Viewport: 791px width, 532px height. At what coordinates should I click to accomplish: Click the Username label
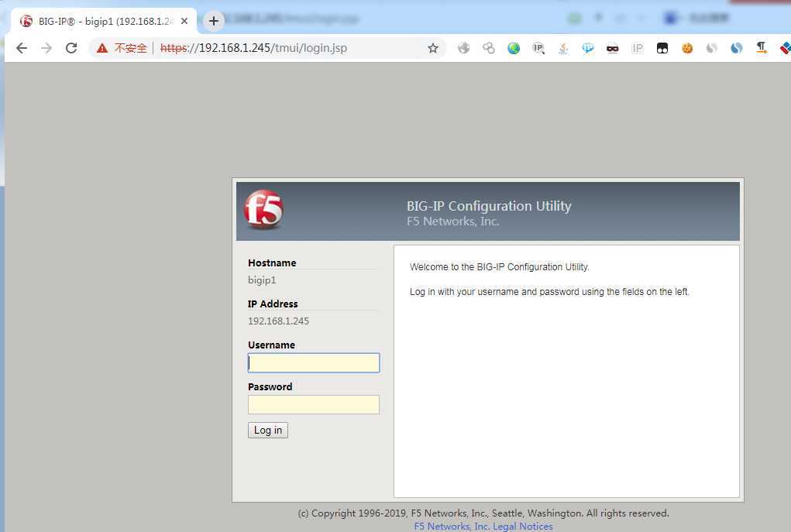271,345
